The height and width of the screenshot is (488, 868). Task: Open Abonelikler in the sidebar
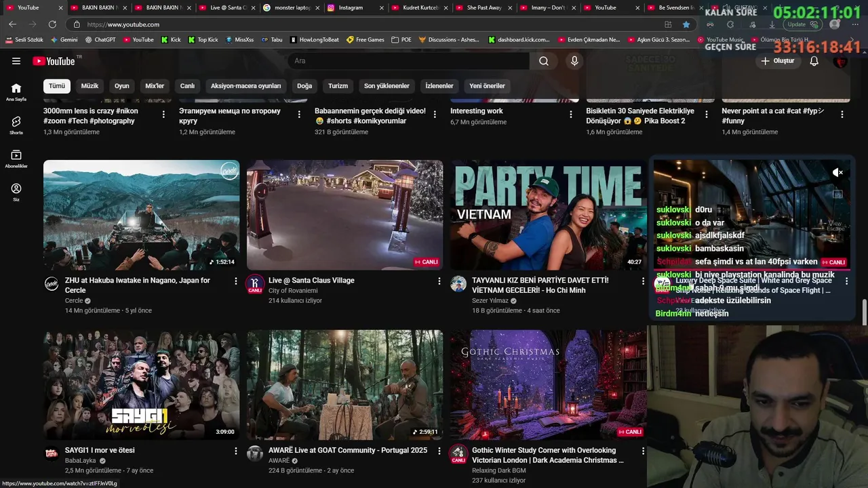point(16,159)
